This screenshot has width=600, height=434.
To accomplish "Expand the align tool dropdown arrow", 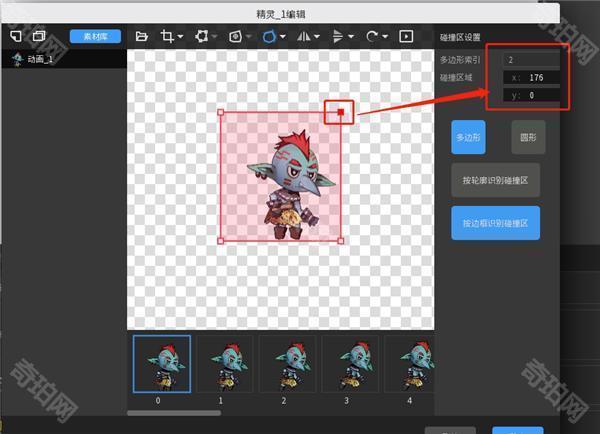I will [351, 37].
